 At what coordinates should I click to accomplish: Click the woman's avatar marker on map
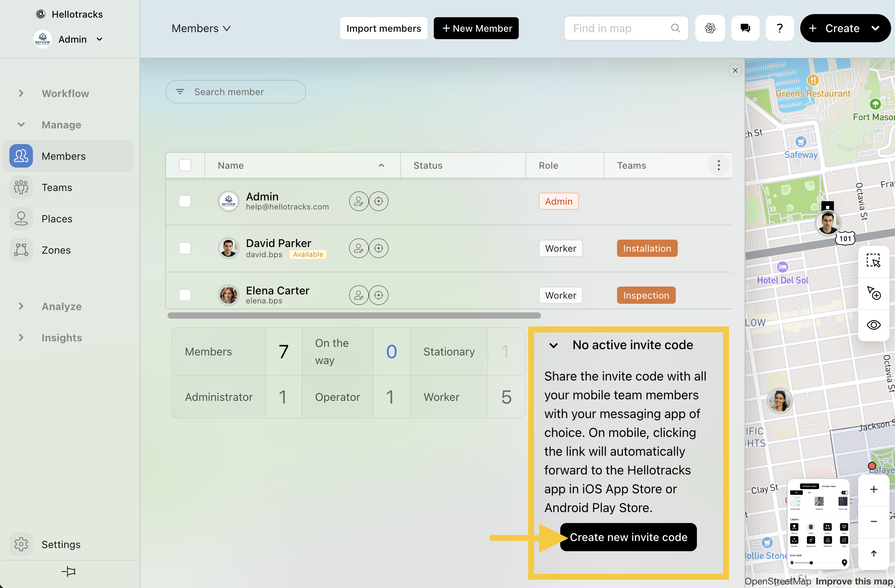click(779, 400)
